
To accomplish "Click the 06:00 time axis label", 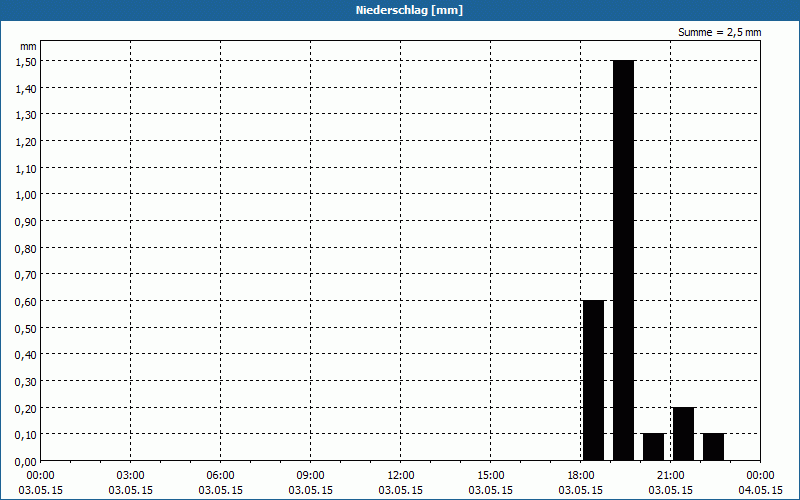I will [x=220, y=476].
